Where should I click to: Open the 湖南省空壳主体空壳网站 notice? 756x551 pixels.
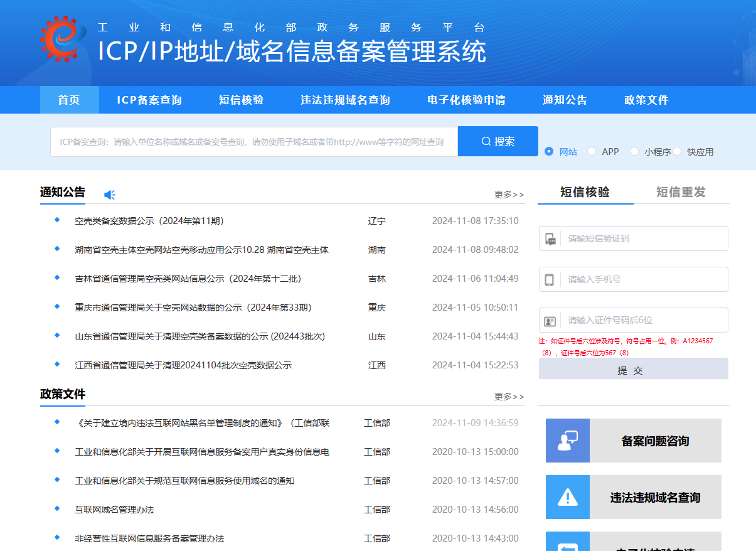201,250
